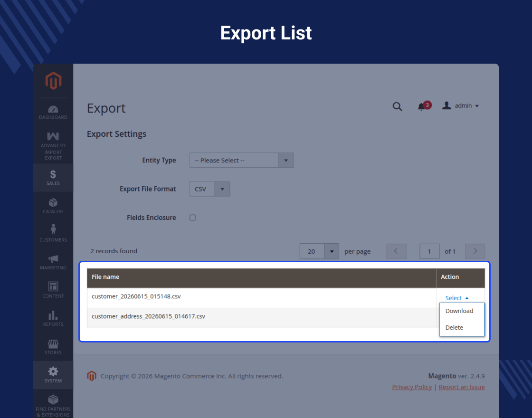Go to the next page
Image resolution: width=532 pixels, height=418 pixels.
click(x=475, y=251)
